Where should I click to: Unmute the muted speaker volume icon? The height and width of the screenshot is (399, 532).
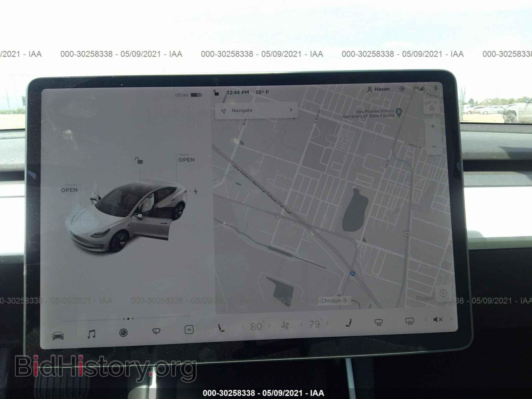pos(438,319)
